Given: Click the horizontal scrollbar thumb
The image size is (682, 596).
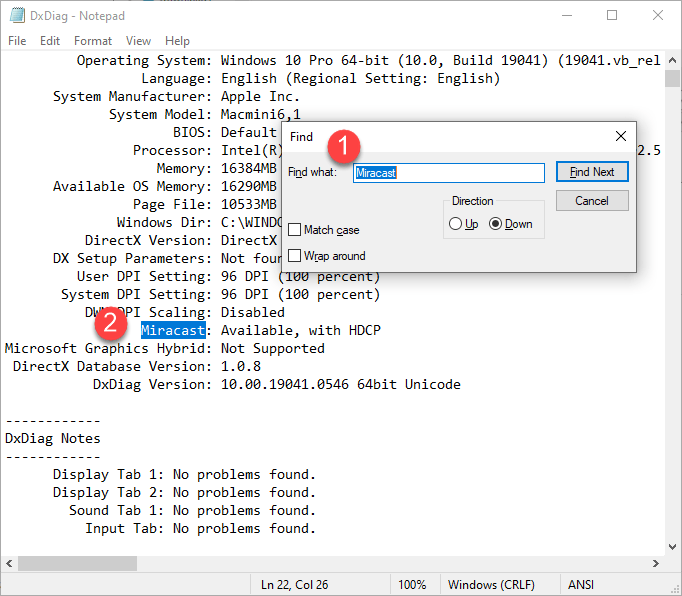Looking at the screenshot, I should tap(77, 564).
